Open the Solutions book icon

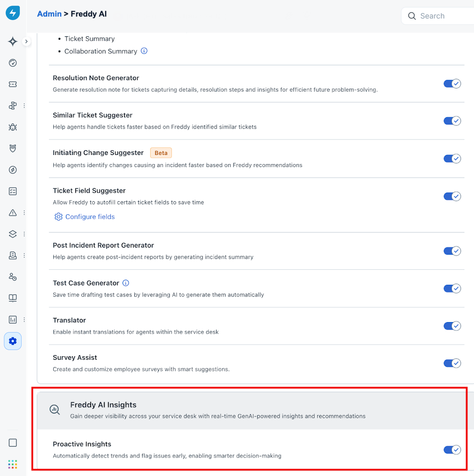coord(13,298)
